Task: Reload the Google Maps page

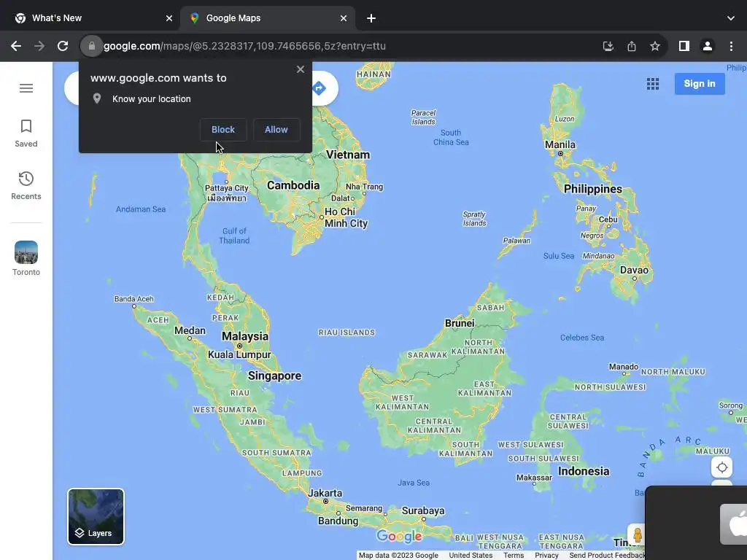Action: coord(63,46)
